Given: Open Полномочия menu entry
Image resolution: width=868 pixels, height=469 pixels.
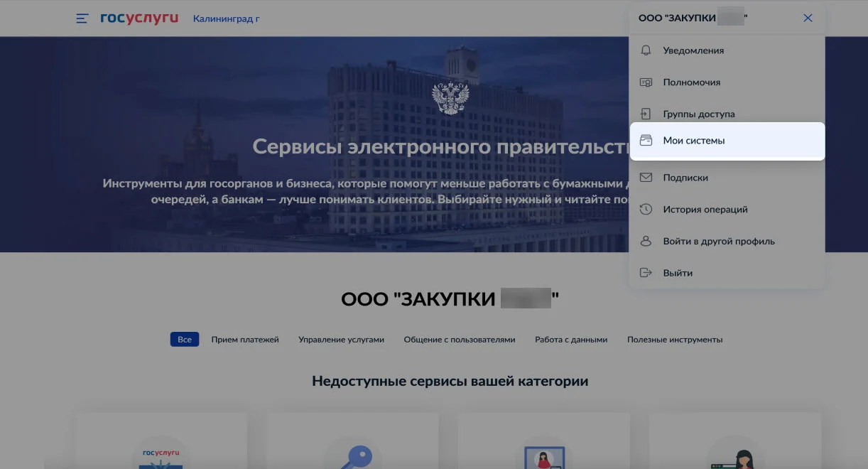Looking at the screenshot, I should click(727, 82).
